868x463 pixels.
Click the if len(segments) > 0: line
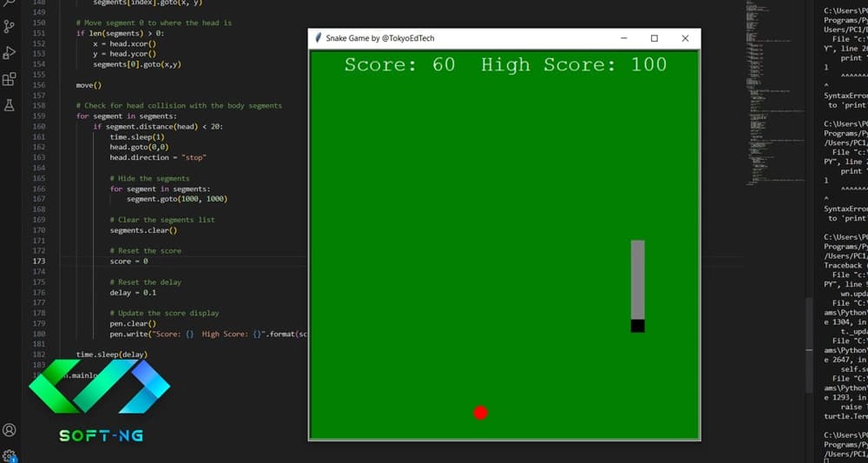pyautogui.click(x=120, y=33)
